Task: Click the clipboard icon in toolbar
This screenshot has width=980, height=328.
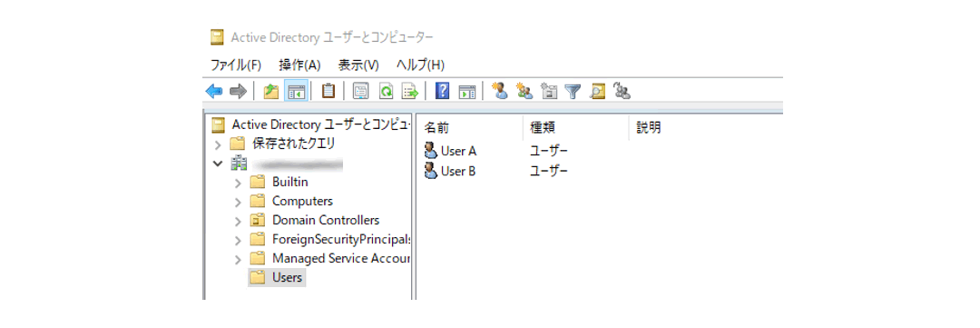Action: coord(328,92)
